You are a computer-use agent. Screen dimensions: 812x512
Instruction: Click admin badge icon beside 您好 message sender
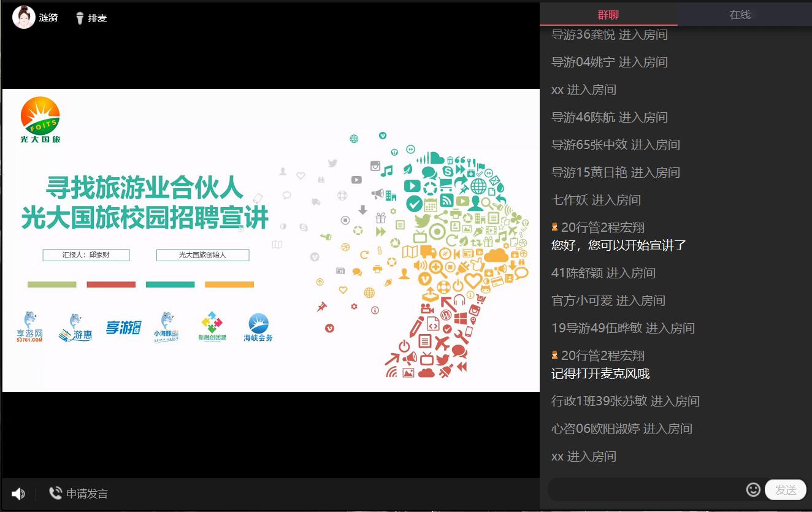(554, 227)
